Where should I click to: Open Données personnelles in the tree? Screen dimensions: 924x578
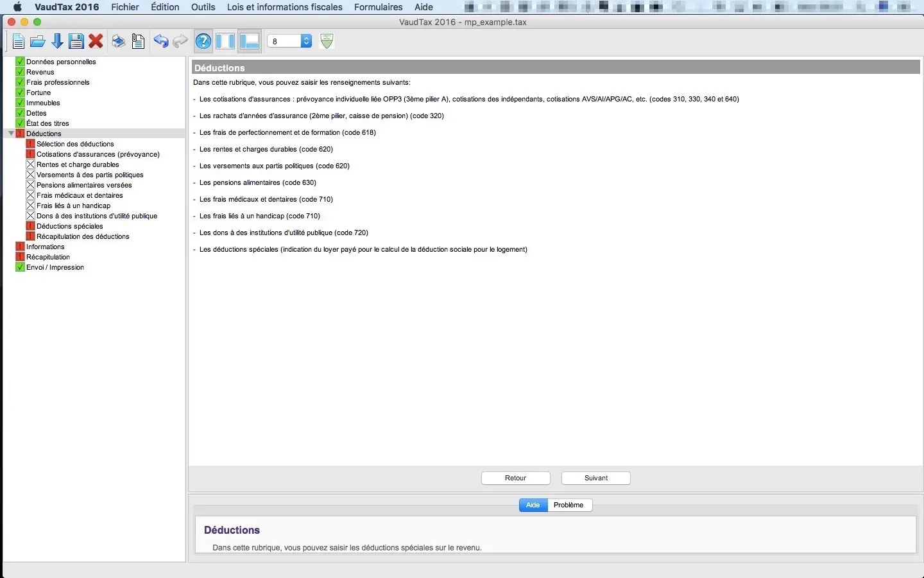[x=61, y=62]
